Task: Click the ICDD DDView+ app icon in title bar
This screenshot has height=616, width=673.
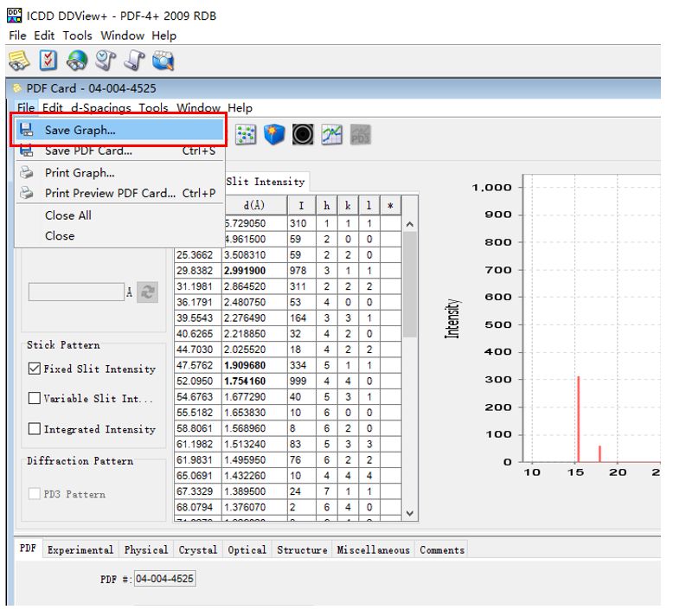Action: point(15,16)
